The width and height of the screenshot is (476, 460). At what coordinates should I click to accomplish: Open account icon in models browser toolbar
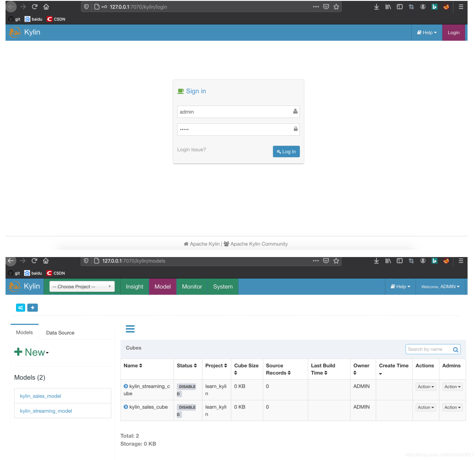(423, 261)
